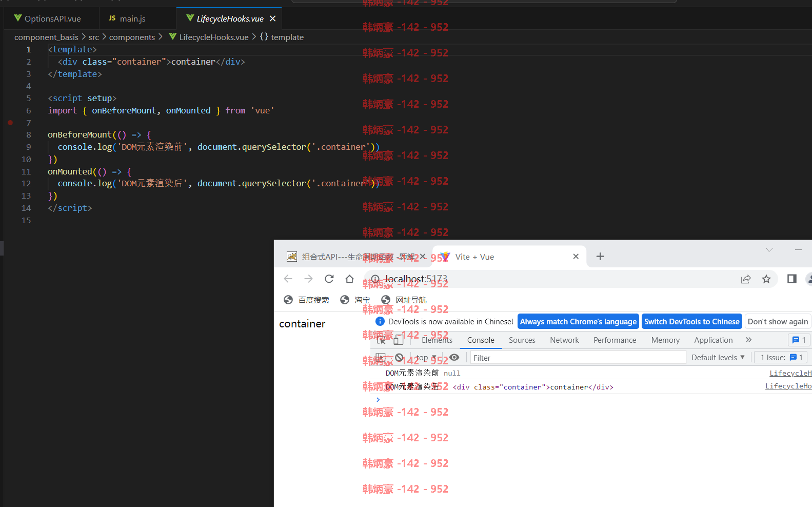Click the onMounted call on line 11
The height and width of the screenshot is (507, 812).
click(70, 171)
